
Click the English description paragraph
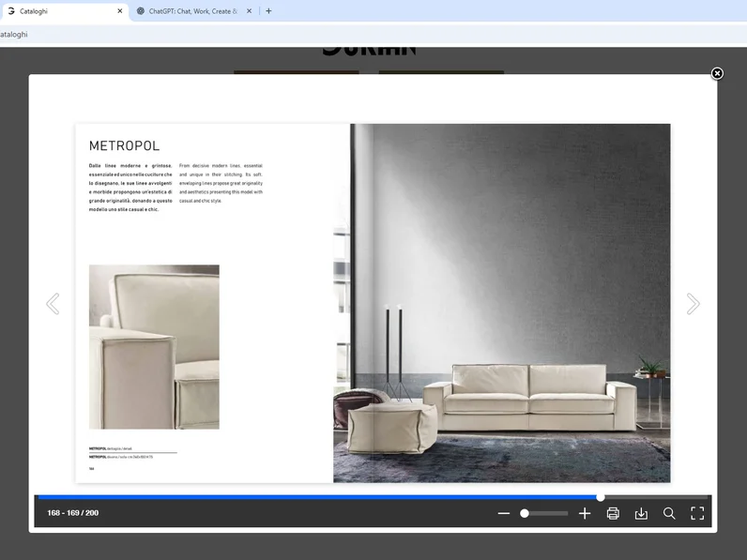221,183
